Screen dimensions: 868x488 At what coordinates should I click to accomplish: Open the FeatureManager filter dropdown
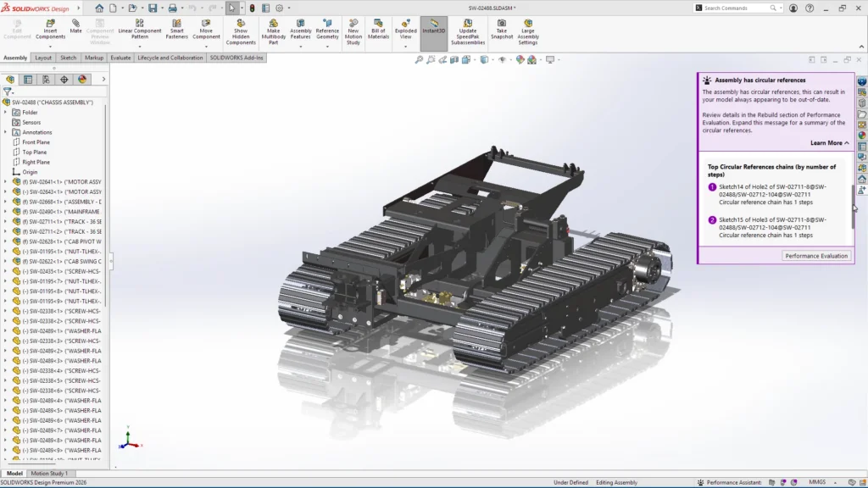(8, 91)
